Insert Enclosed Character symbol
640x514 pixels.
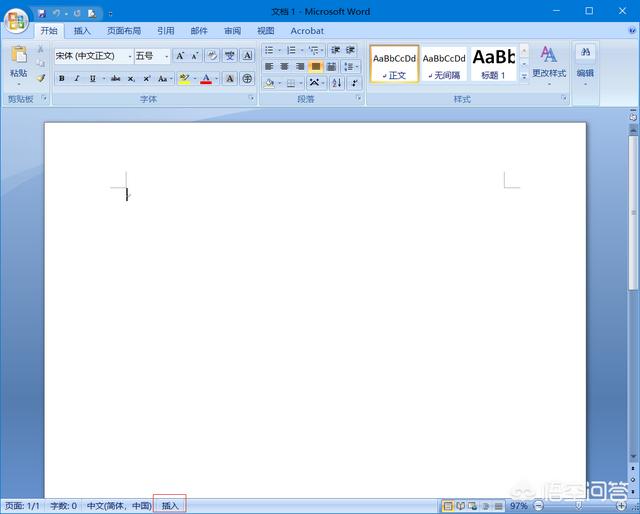click(x=247, y=78)
